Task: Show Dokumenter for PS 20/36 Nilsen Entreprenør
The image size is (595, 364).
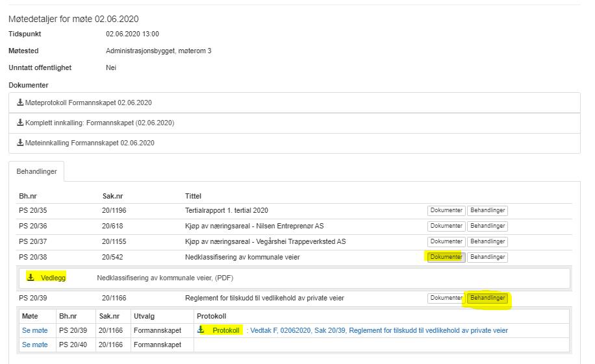Action: pos(446,226)
